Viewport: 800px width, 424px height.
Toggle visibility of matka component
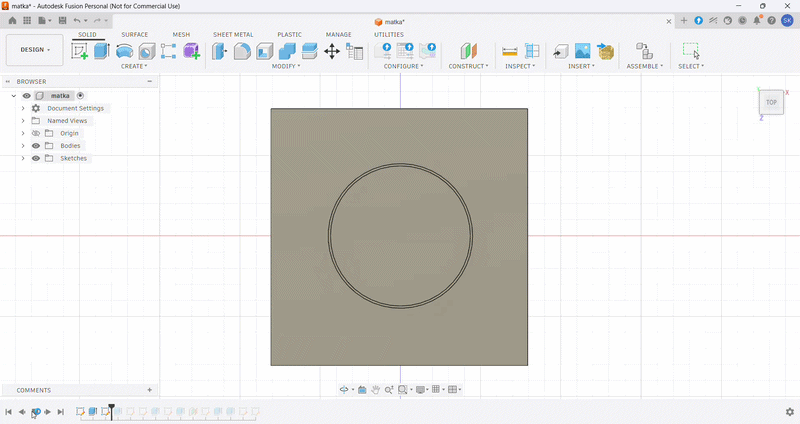tap(27, 95)
